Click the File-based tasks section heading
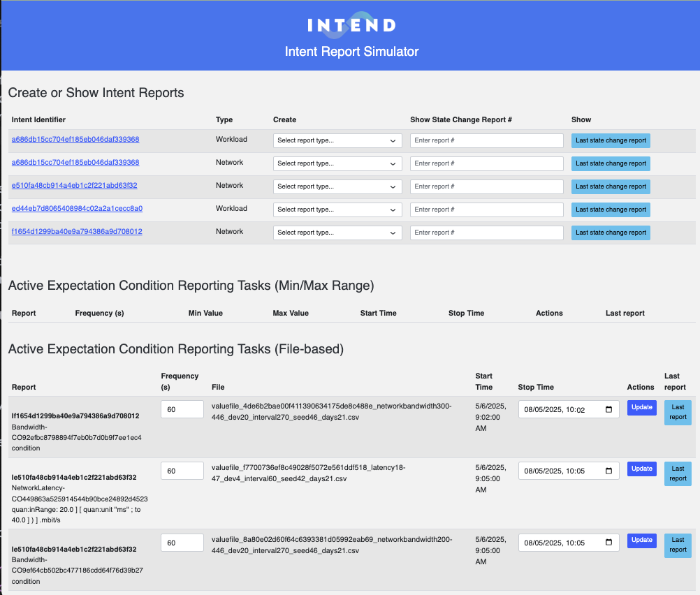Viewport: 700px width, 595px height. click(x=176, y=349)
